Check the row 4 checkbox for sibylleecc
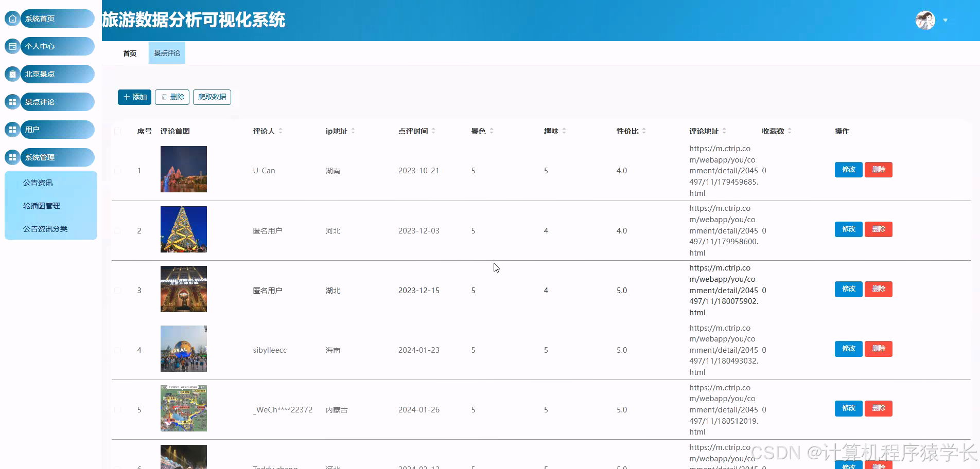 [x=117, y=350]
